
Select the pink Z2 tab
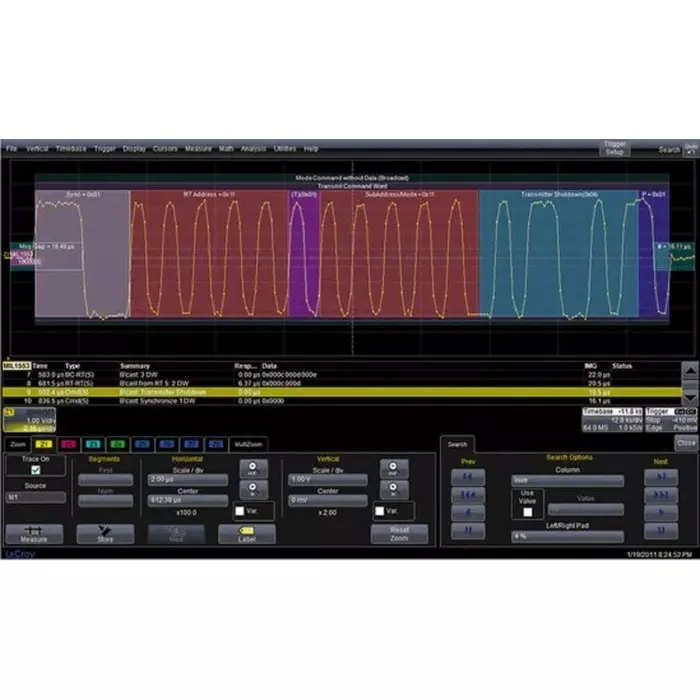[68, 444]
